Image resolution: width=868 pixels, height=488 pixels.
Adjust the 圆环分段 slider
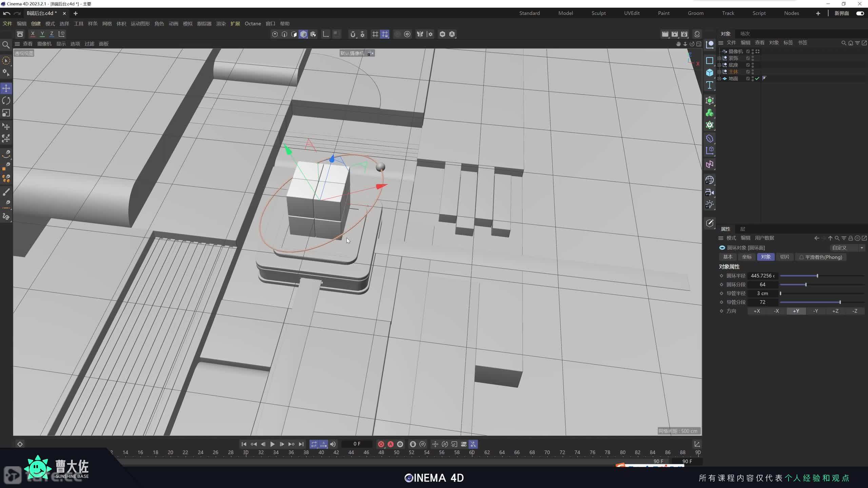(x=806, y=285)
